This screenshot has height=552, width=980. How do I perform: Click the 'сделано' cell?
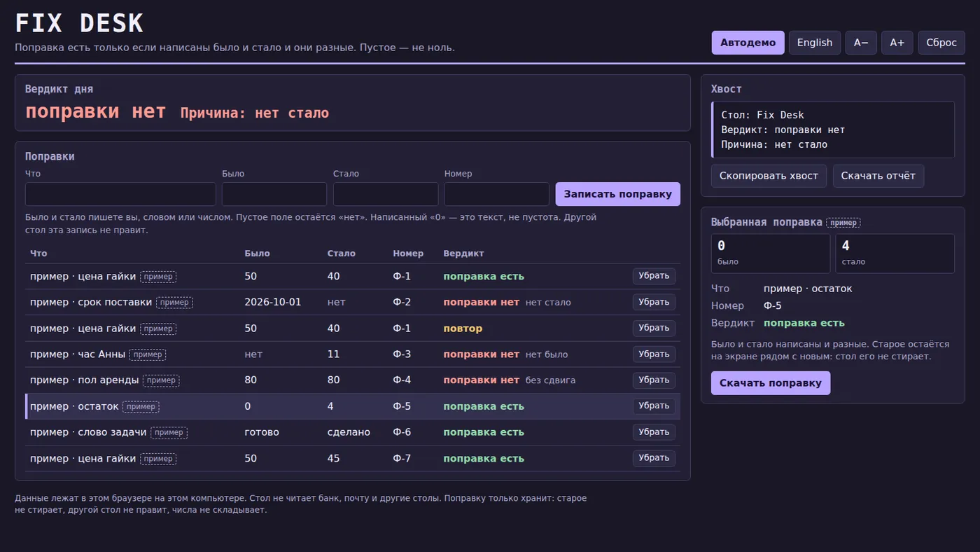pyautogui.click(x=349, y=432)
